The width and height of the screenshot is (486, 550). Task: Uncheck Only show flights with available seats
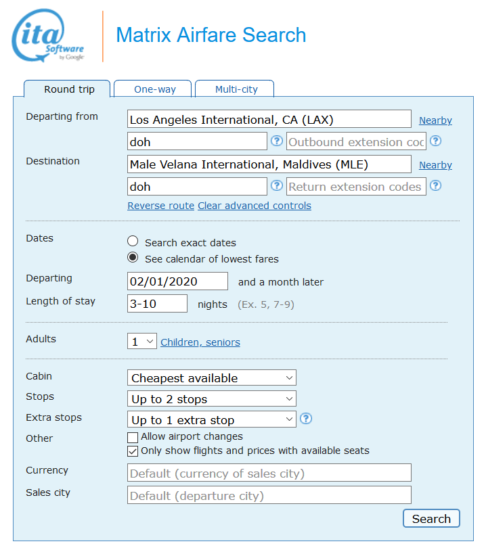point(133,451)
